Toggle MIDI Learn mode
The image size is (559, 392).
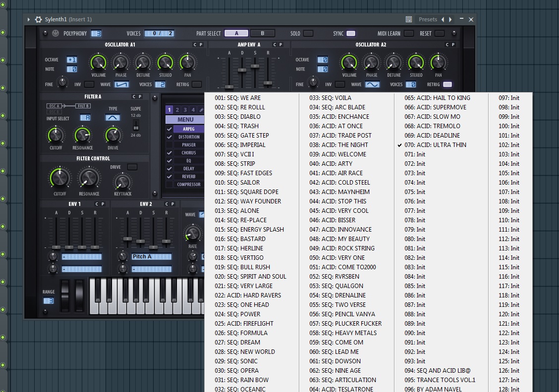[408, 34]
